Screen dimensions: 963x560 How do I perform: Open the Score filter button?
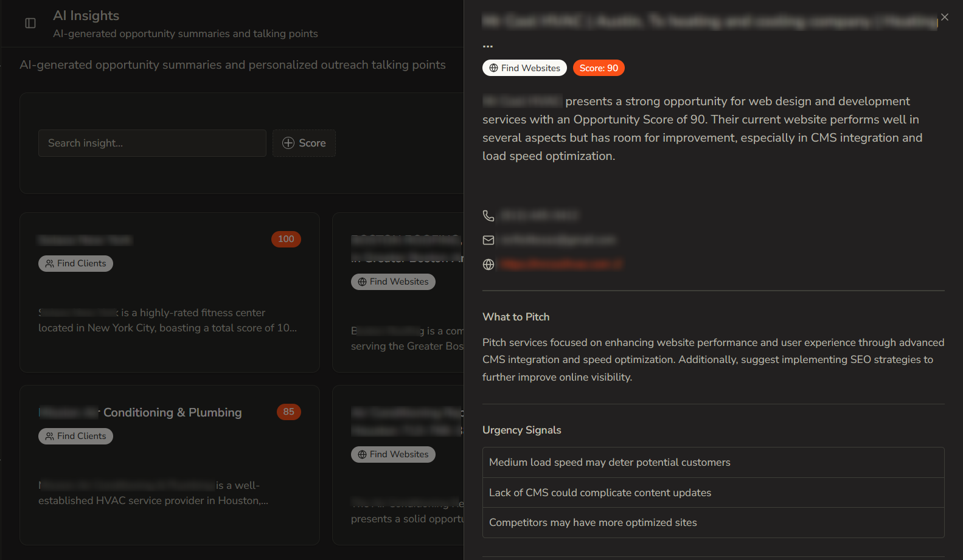[304, 143]
